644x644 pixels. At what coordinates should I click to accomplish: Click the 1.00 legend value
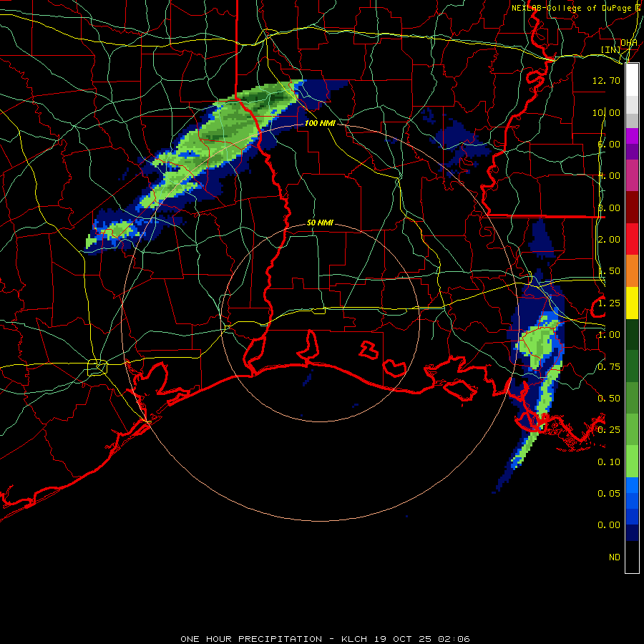pos(609,335)
